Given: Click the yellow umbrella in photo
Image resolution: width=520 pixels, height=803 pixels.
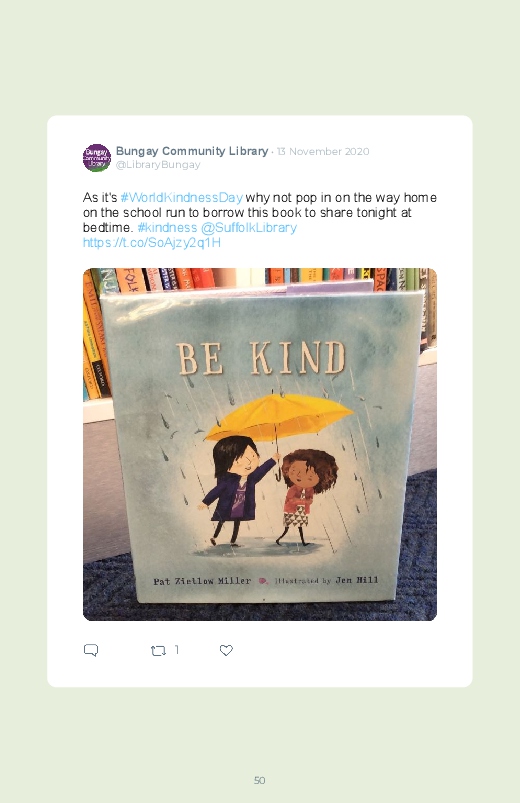Looking at the screenshot, I should pos(278,417).
